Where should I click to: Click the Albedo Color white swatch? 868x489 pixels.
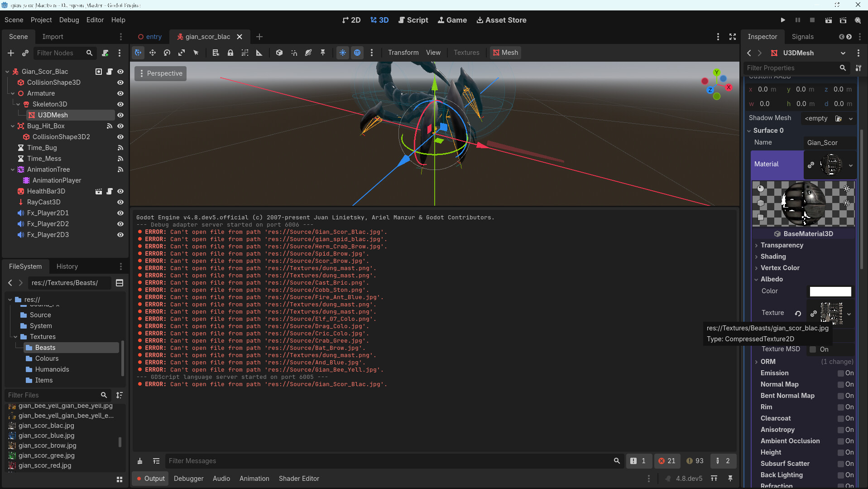point(830,291)
